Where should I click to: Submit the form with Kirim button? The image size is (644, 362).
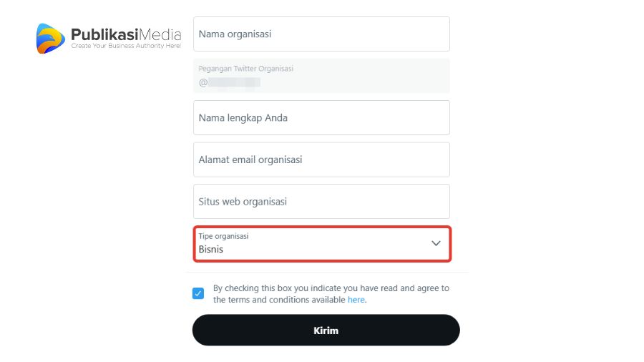tap(326, 331)
